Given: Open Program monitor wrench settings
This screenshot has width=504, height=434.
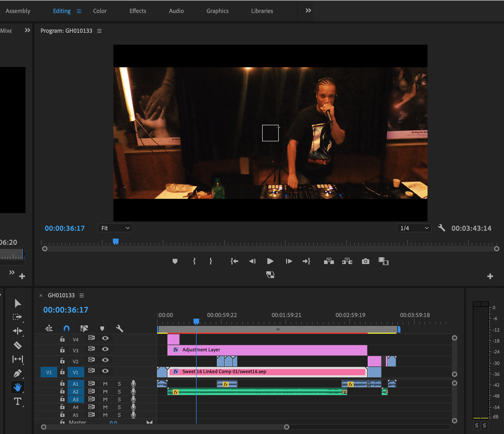Looking at the screenshot, I should [x=441, y=228].
